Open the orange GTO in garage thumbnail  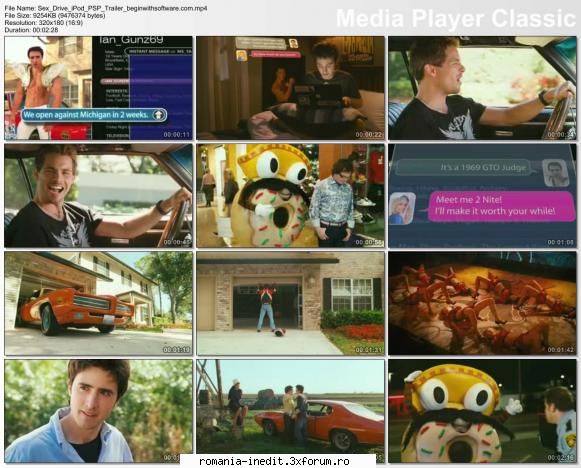pyautogui.click(x=99, y=303)
